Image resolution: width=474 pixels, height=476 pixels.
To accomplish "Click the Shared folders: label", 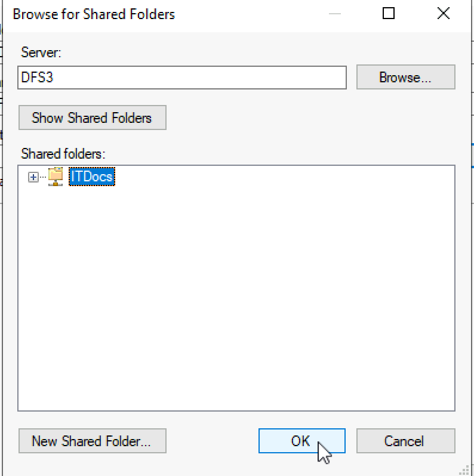I will 63,154.
